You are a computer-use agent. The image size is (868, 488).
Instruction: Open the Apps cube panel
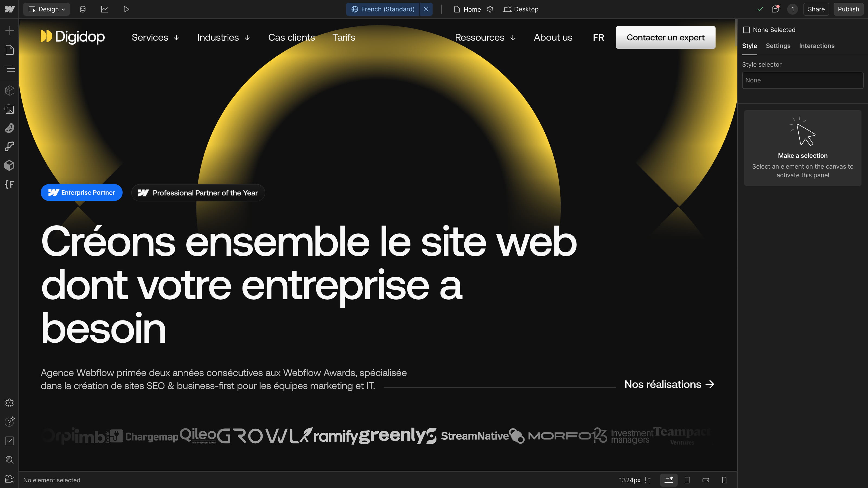[9, 165]
